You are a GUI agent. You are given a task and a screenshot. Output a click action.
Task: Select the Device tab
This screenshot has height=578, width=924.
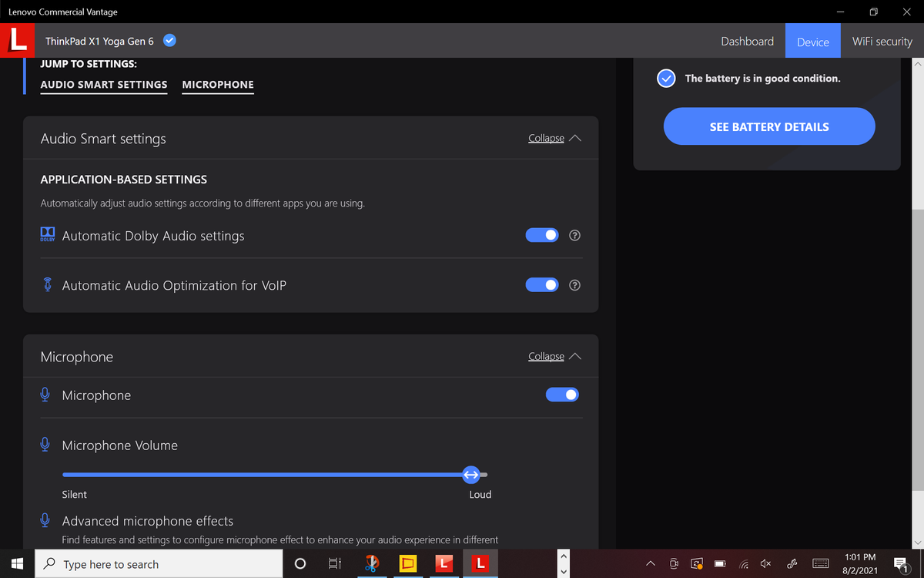(813, 42)
